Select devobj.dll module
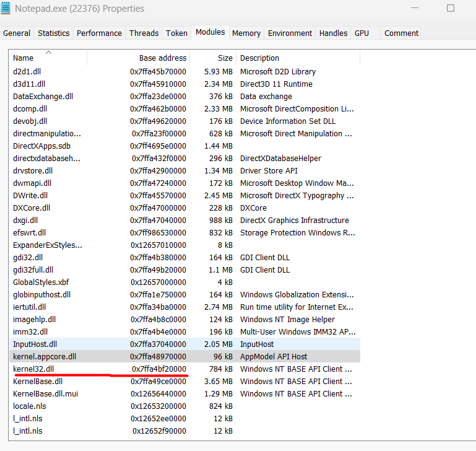 (x=185, y=121)
